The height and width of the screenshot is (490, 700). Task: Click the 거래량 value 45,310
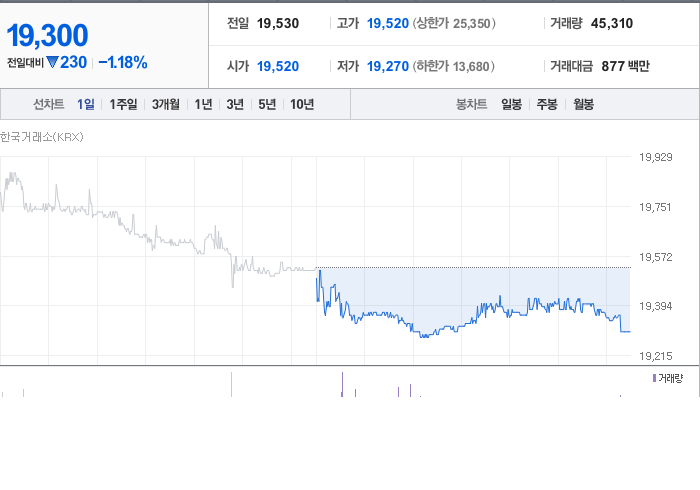coord(612,24)
